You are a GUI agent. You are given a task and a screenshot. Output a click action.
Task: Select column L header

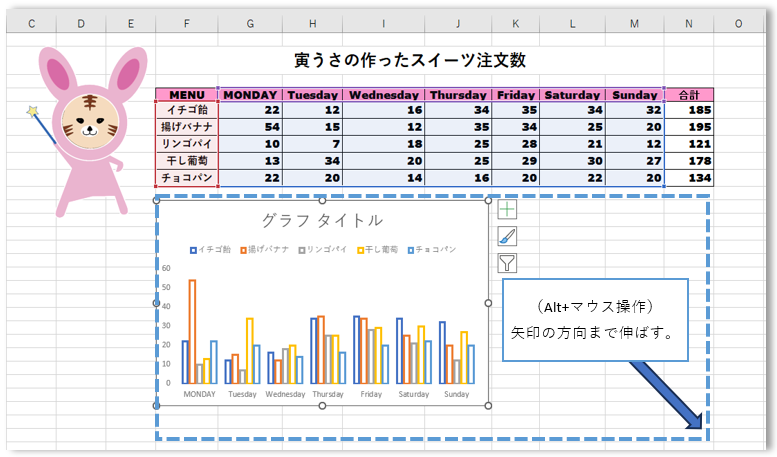[x=572, y=24]
